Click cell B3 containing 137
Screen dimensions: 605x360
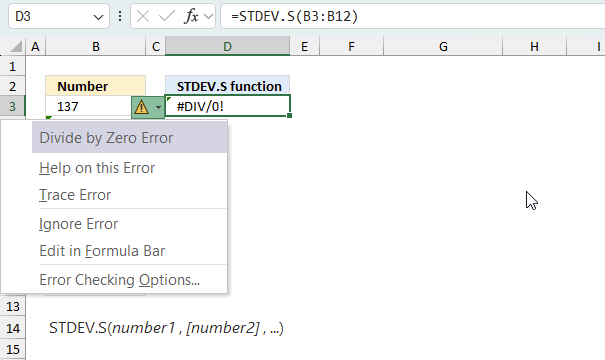(x=89, y=106)
